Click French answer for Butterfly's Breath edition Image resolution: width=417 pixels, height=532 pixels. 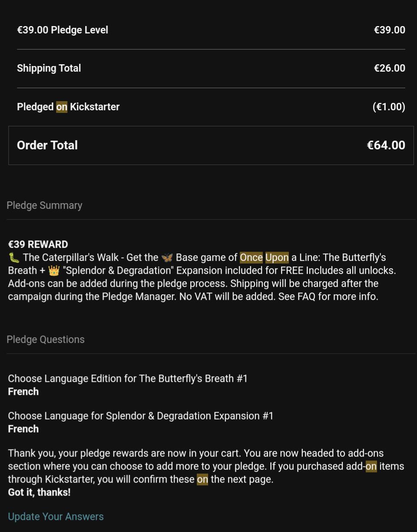[23, 392]
